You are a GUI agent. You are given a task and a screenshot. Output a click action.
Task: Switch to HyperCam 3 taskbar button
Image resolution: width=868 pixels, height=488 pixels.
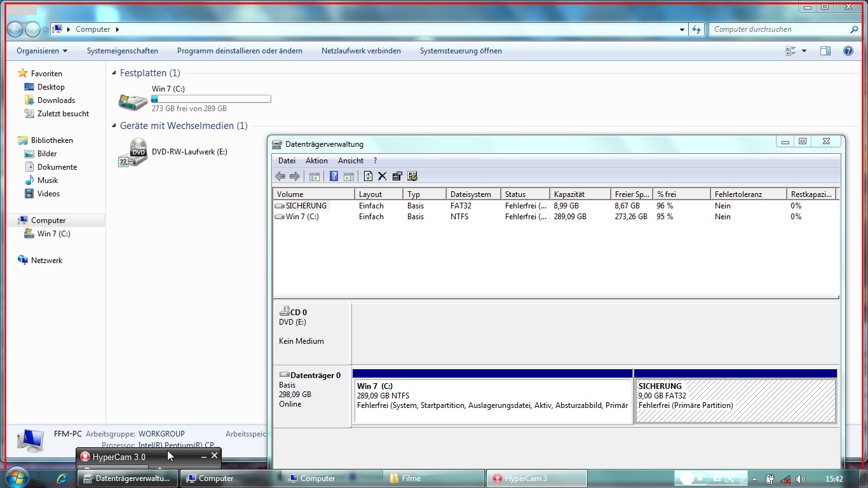click(537, 478)
